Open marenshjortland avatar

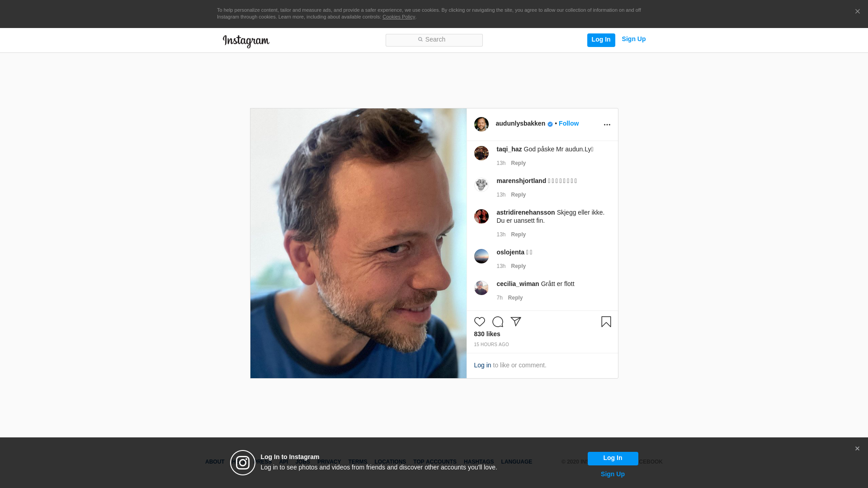coord(481,185)
